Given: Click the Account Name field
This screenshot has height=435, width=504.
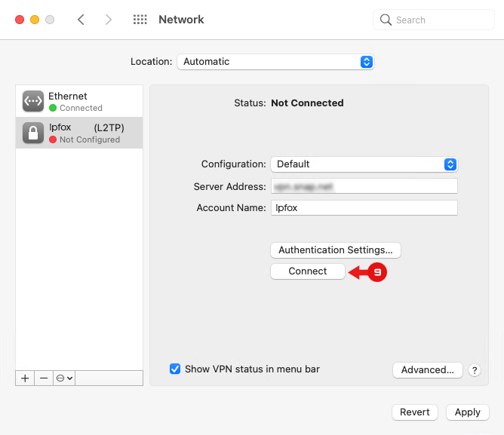Looking at the screenshot, I should click(364, 208).
